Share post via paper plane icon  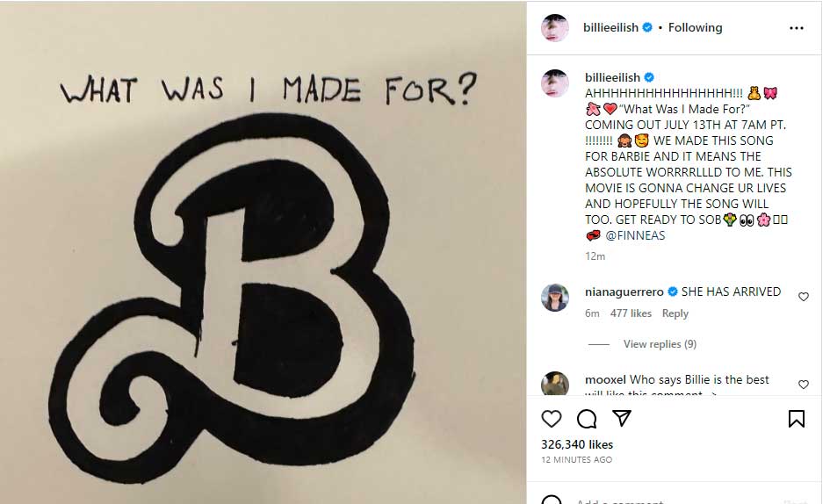click(621, 419)
